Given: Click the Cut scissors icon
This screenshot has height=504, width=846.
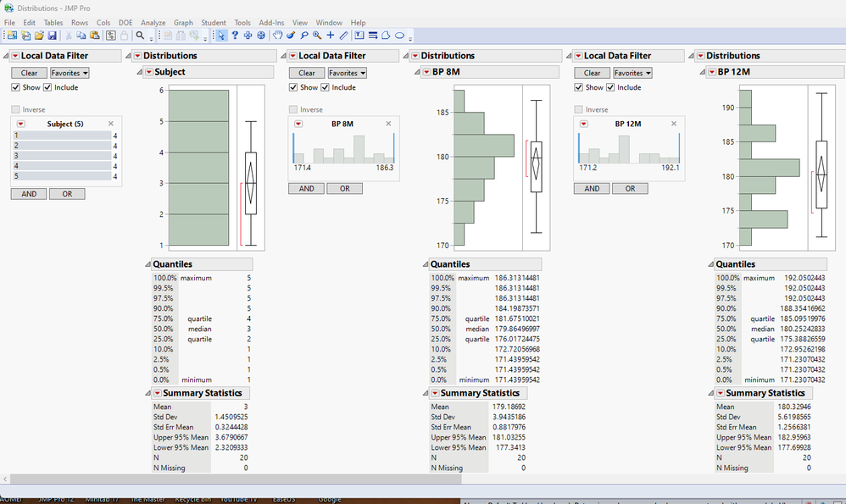Looking at the screenshot, I should [69, 36].
